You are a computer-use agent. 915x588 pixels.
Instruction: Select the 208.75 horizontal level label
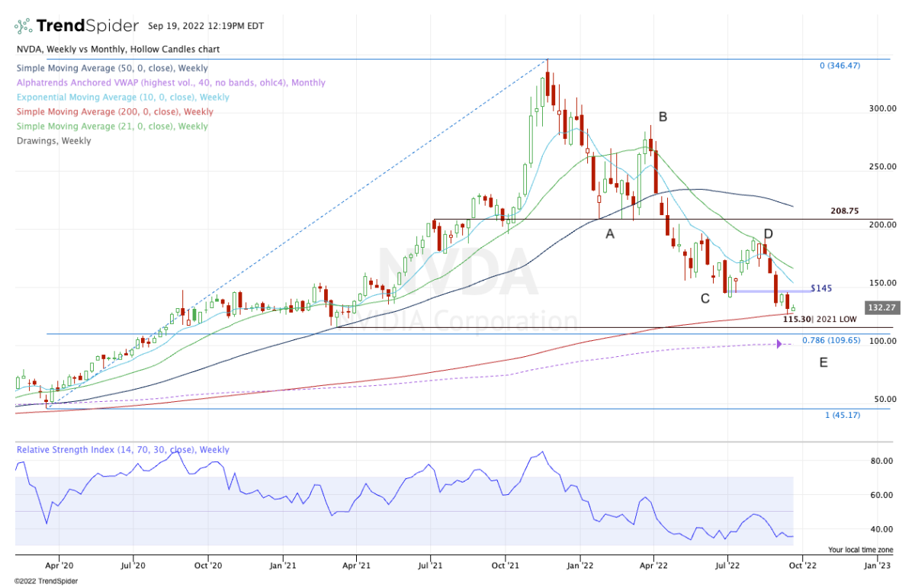click(849, 210)
